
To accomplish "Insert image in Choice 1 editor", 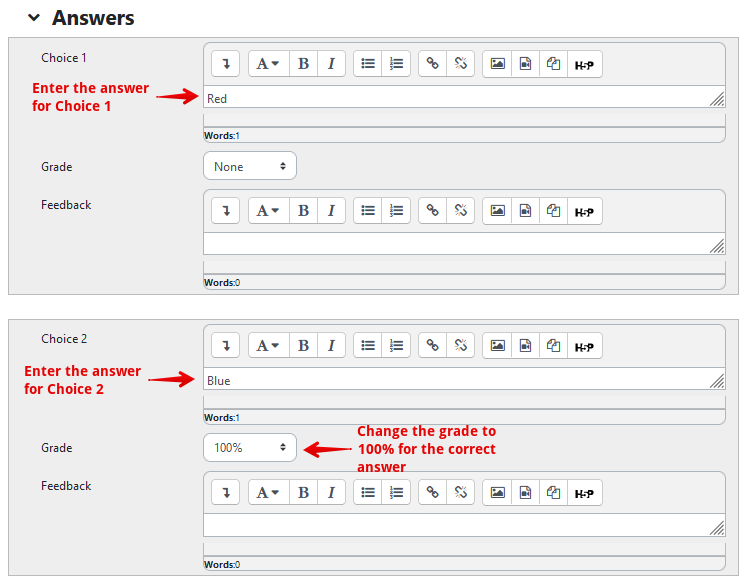I will 497,64.
